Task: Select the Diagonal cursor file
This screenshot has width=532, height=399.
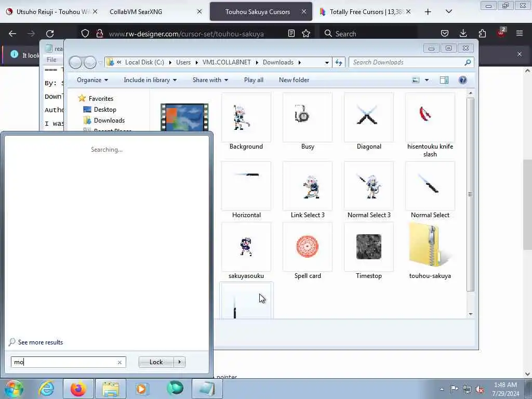Action: [x=369, y=122]
